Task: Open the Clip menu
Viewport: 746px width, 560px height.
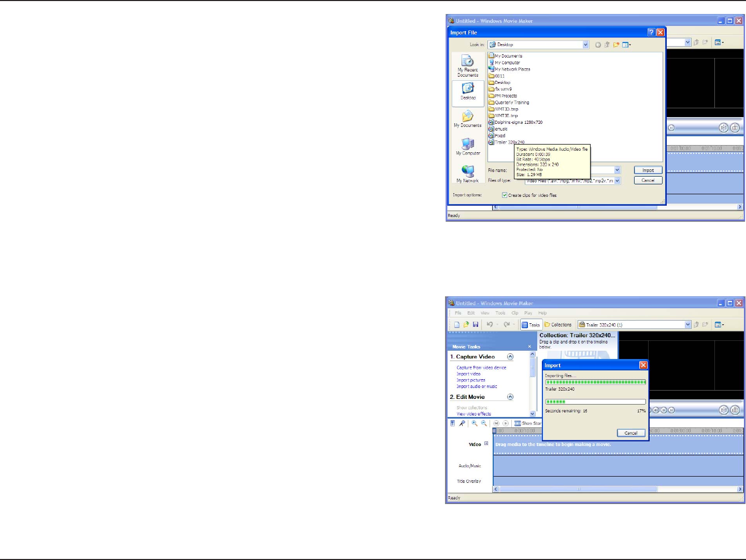Action: 515,313
